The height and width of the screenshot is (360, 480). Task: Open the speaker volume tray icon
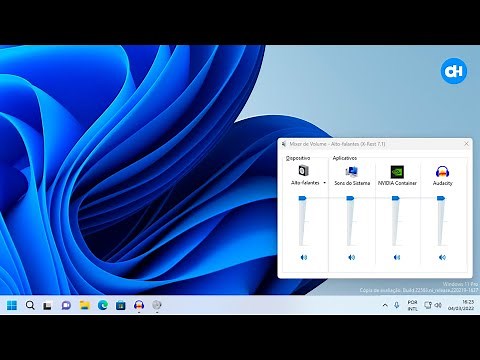click(438, 305)
